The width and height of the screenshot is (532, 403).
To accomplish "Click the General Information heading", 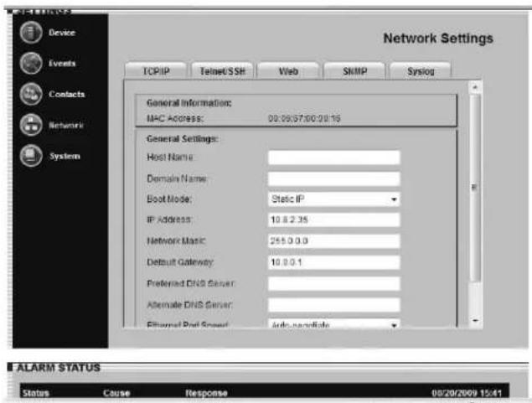I will point(189,103).
